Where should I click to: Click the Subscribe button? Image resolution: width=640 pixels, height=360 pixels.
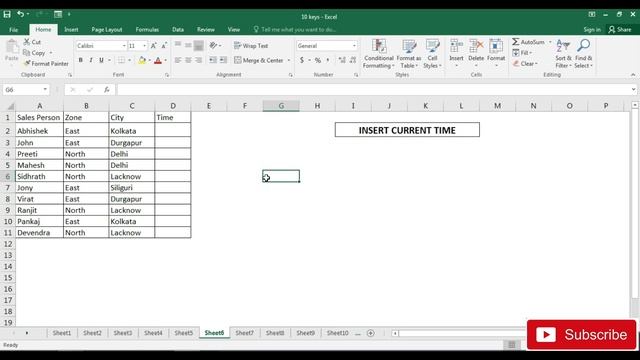tap(581, 335)
